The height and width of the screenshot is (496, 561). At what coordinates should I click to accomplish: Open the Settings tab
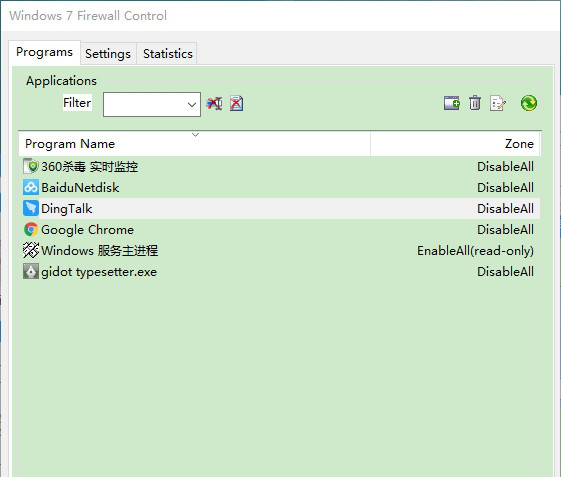[x=108, y=54]
